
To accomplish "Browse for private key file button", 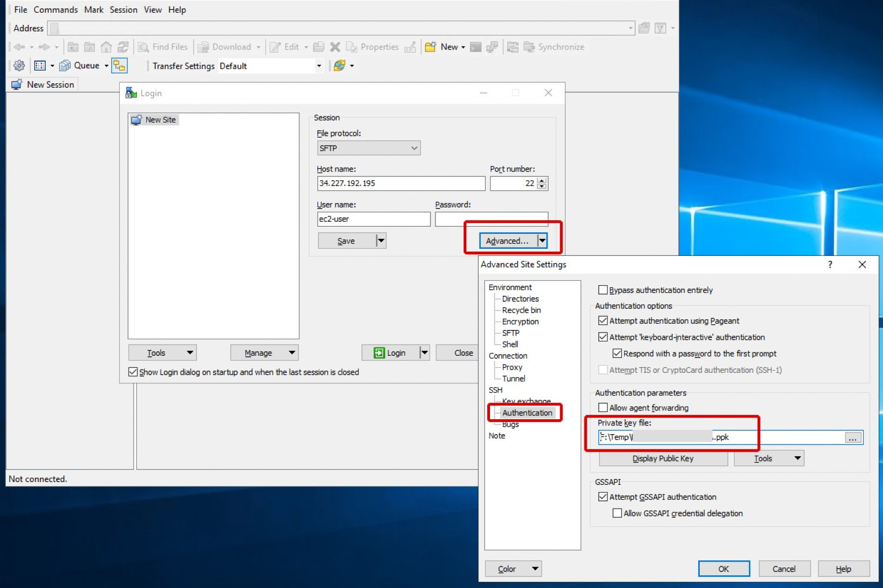I will (x=853, y=437).
